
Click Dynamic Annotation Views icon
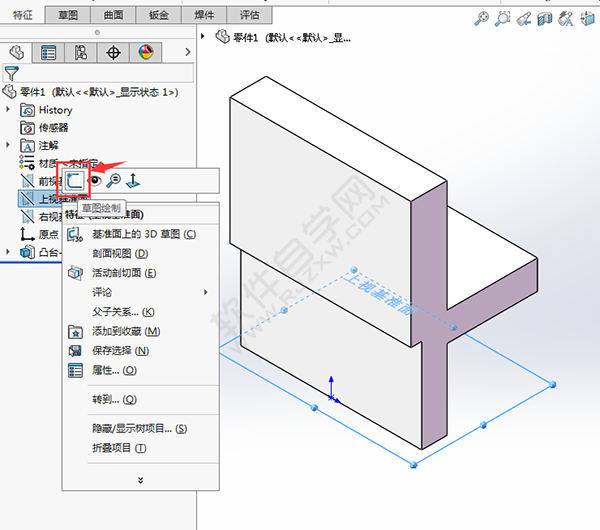[x=566, y=18]
